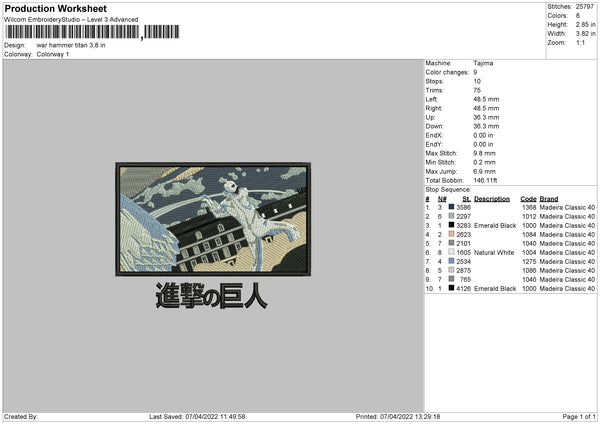Image resolution: width=600 pixels, height=424 pixels.
Task: Click the Natural White swatch in row 6
Action: click(x=452, y=252)
